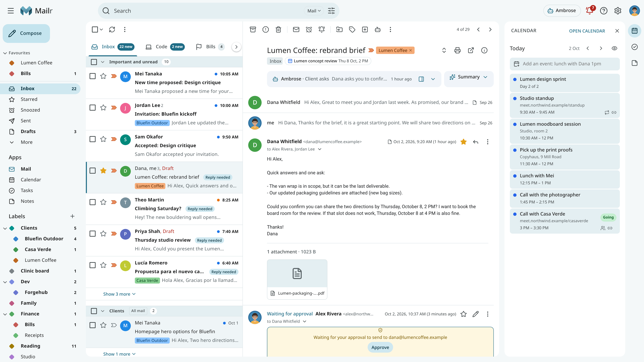Remove the Lumen Coffee label chip
The width and height of the screenshot is (644, 362).
pos(411,50)
